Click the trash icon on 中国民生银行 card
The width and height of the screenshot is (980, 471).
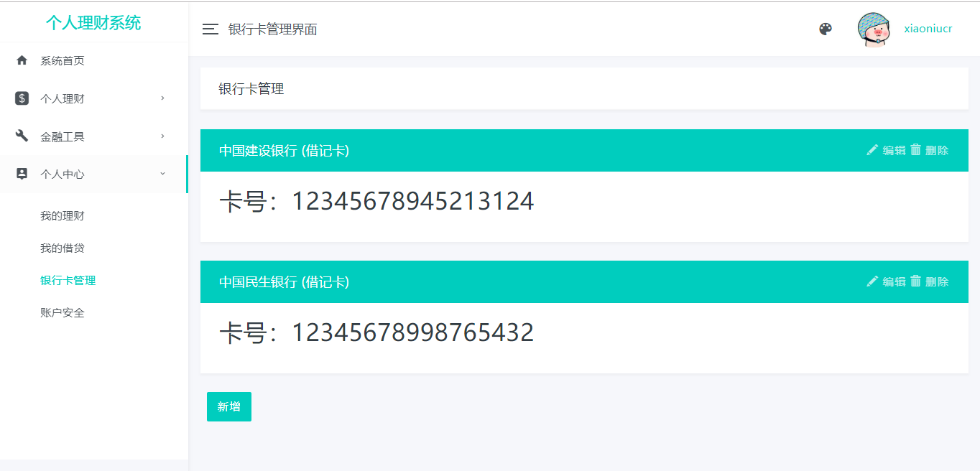[915, 281]
